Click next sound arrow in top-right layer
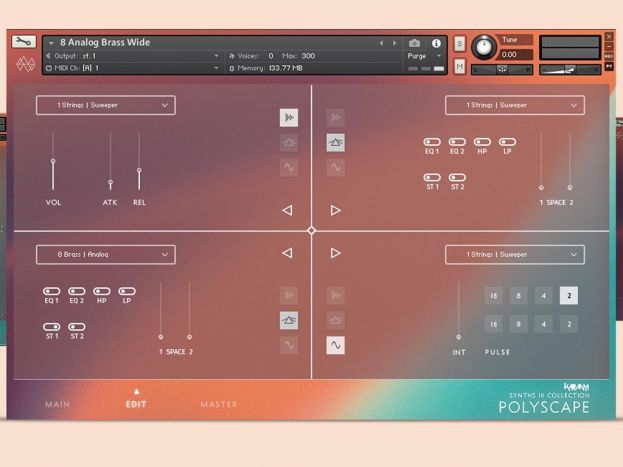 click(x=335, y=210)
